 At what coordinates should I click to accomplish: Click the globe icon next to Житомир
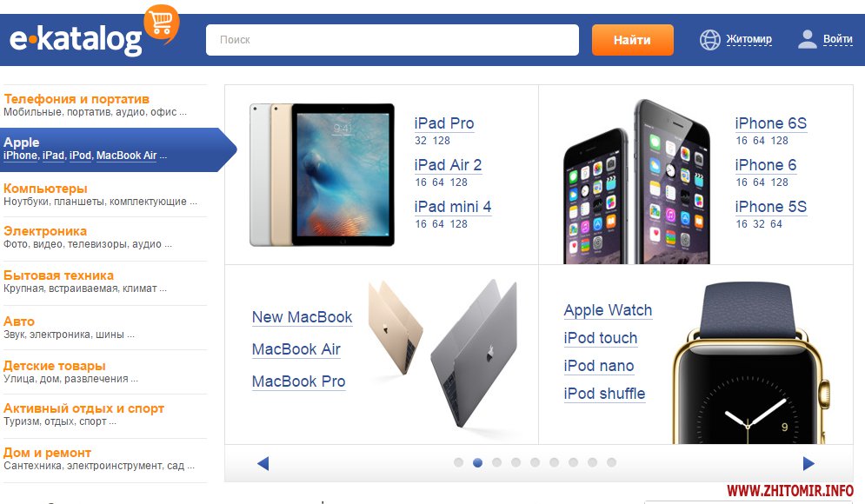click(710, 40)
